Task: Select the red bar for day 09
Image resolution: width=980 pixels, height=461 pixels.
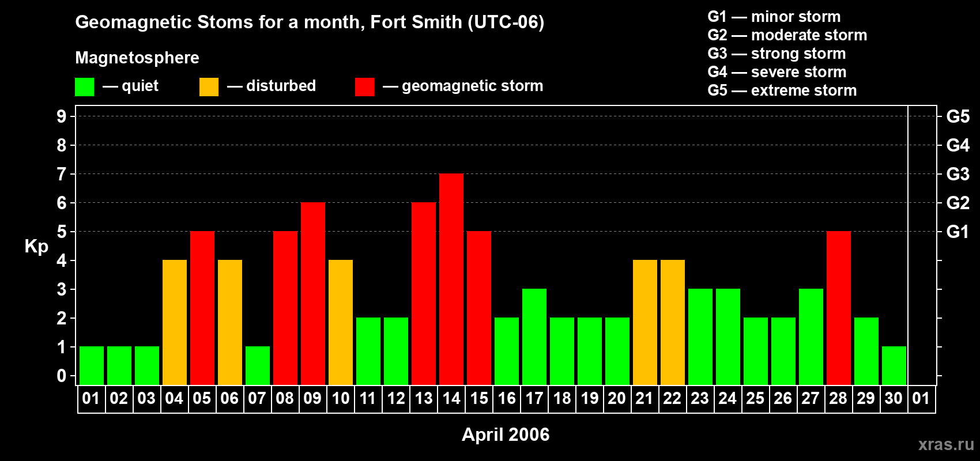Action: tap(313, 294)
